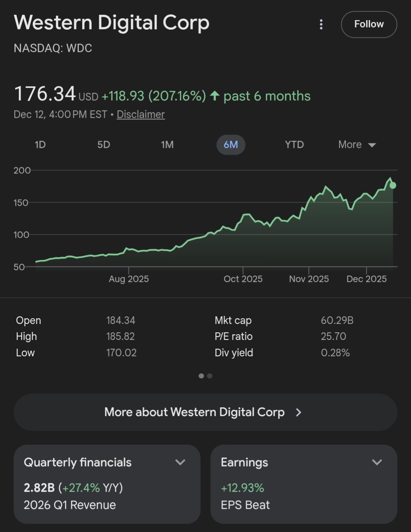Image resolution: width=411 pixels, height=532 pixels.
Task: Open the More time ranges dropdown
Action: coord(357,145)
